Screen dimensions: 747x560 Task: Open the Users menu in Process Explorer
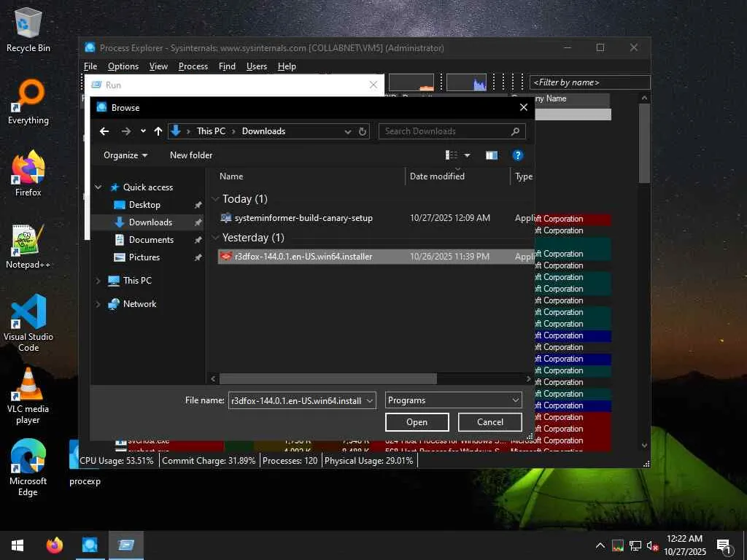pos(256,66)
